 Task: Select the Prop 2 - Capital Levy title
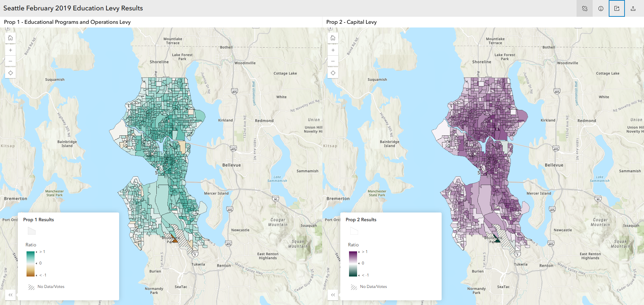(x=351, y=22)
